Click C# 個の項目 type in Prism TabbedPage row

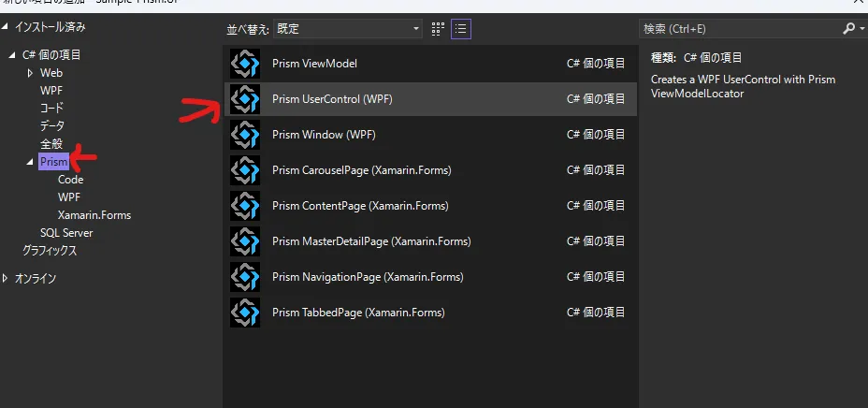pyautogui.click(x=596, y=313)
